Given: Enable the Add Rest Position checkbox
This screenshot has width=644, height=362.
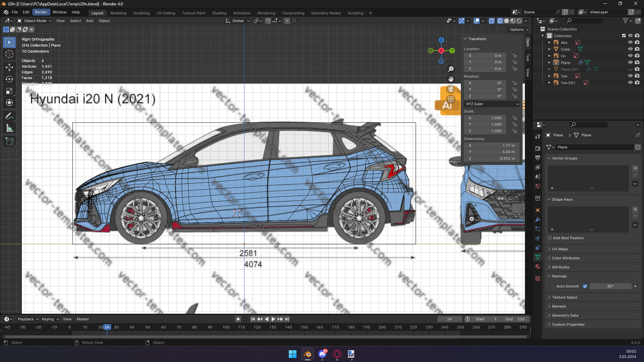Looking at the screenshot, I should point(550,238).
